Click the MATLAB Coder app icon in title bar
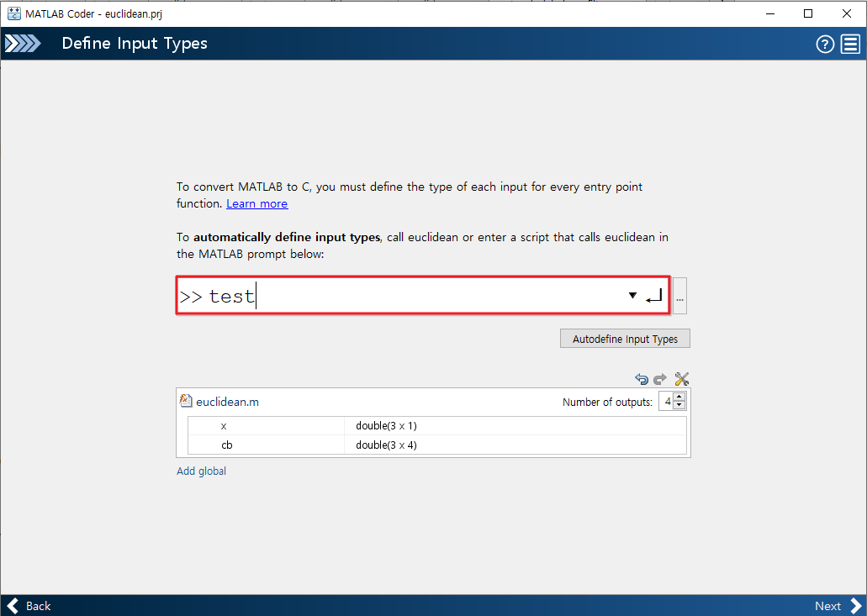867x616 pixels. pyautogui.click(x=13, y=13)
